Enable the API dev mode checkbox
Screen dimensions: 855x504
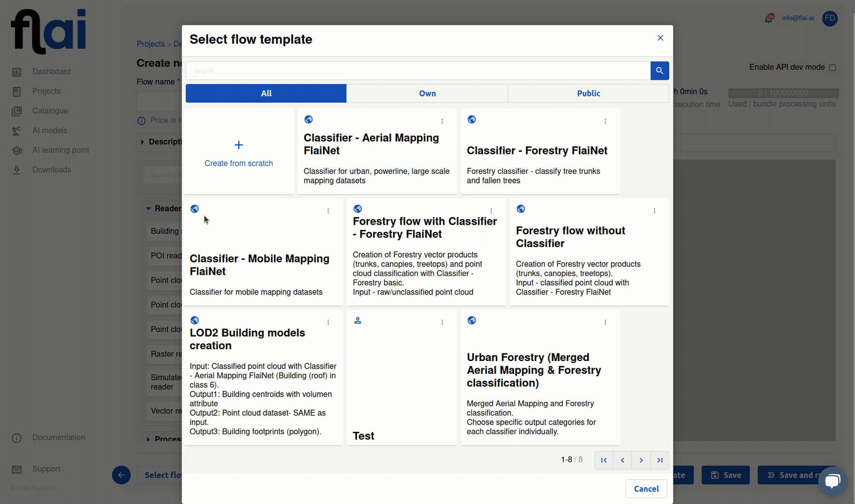tap(832, 67)
